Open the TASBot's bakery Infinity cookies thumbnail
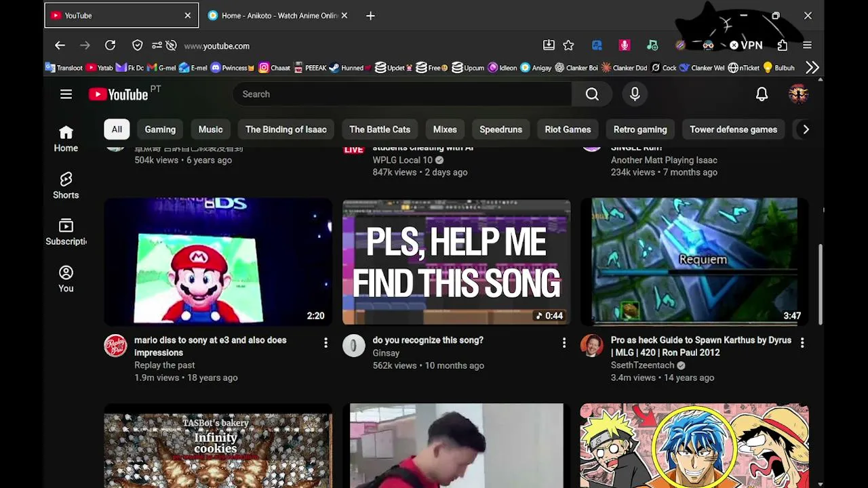 pos(218,445)
